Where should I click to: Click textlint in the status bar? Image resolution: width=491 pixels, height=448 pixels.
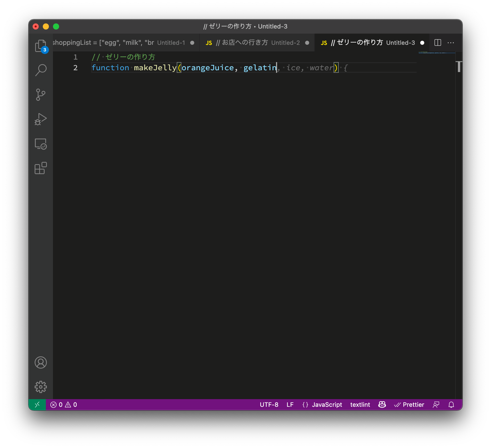coord(360,404)
